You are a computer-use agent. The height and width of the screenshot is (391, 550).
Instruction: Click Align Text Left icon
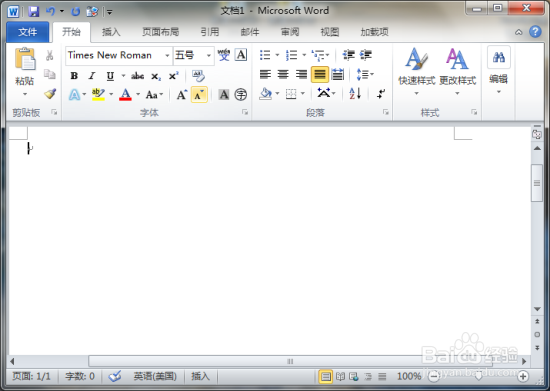(265, 74)
